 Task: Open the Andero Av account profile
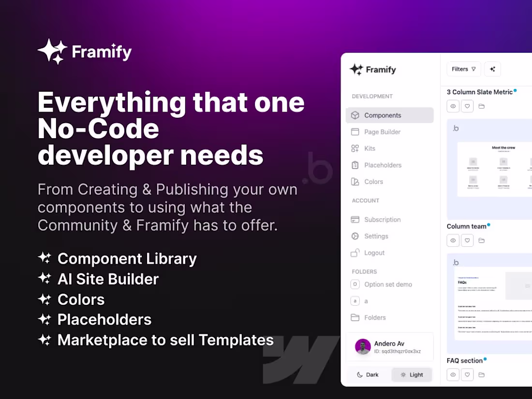(x=389, y=347)
